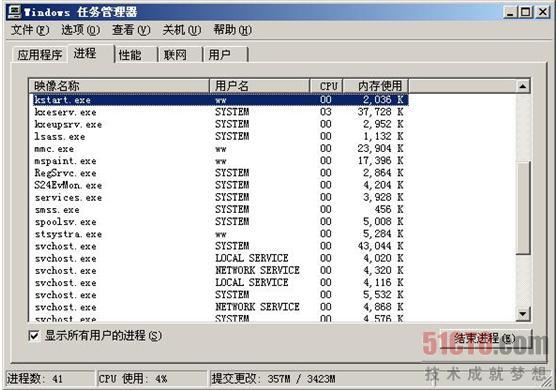Click the process list scrollbar thumb
Image resolution: width=556 pixels, height=390 pixels.
coord(523,208)
